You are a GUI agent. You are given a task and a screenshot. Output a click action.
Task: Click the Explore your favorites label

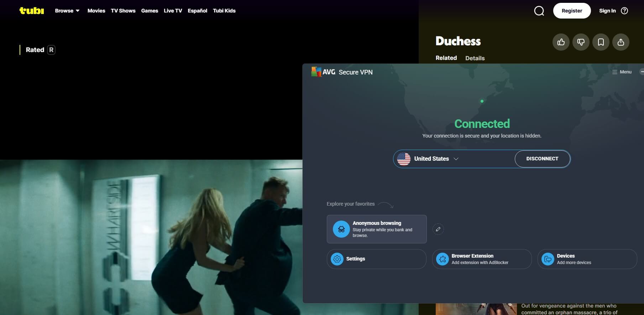(351, 204)
